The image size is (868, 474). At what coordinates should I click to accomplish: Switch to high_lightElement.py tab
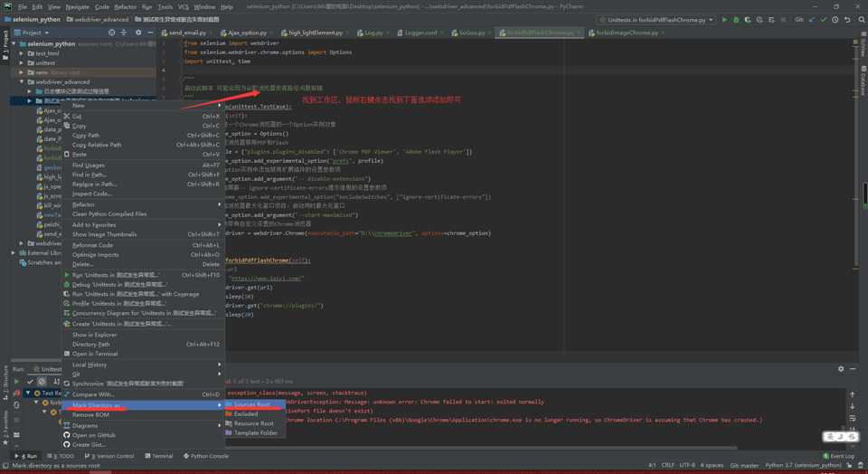[x=315, y=33]
